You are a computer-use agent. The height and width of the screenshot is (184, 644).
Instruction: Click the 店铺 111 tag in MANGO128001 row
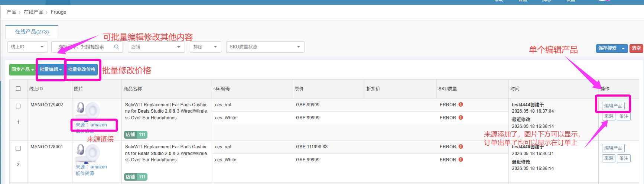point(136,177)
